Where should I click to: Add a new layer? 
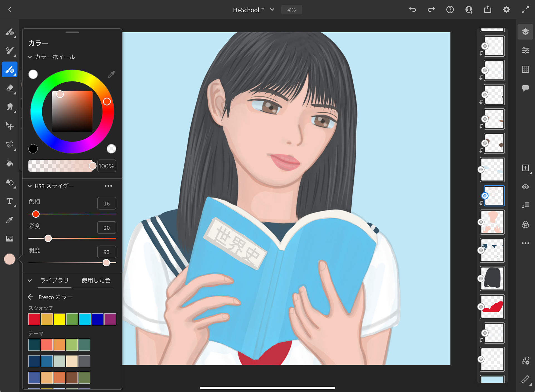[525, 168]
